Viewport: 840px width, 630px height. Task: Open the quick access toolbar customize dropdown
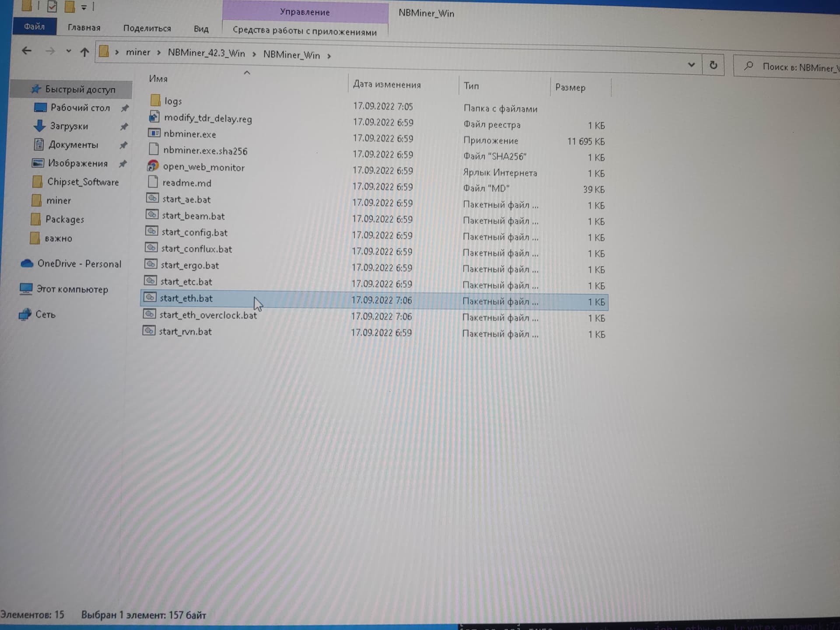84,7
